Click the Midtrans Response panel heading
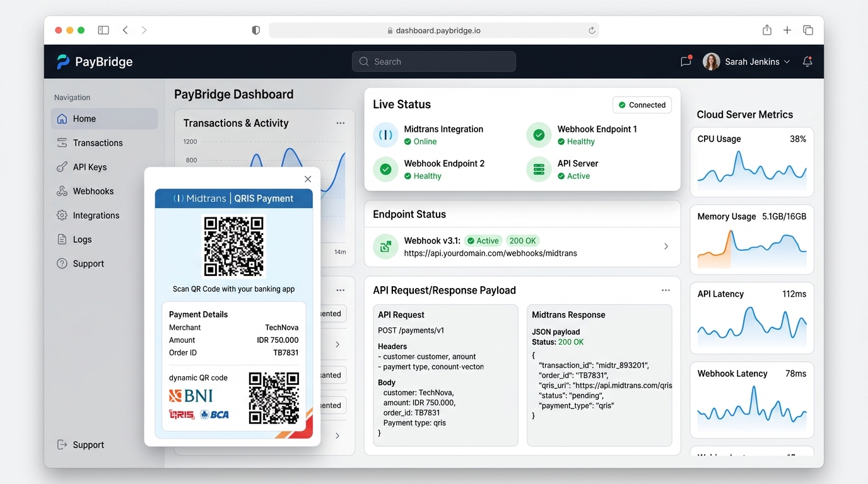 (568, 315)
